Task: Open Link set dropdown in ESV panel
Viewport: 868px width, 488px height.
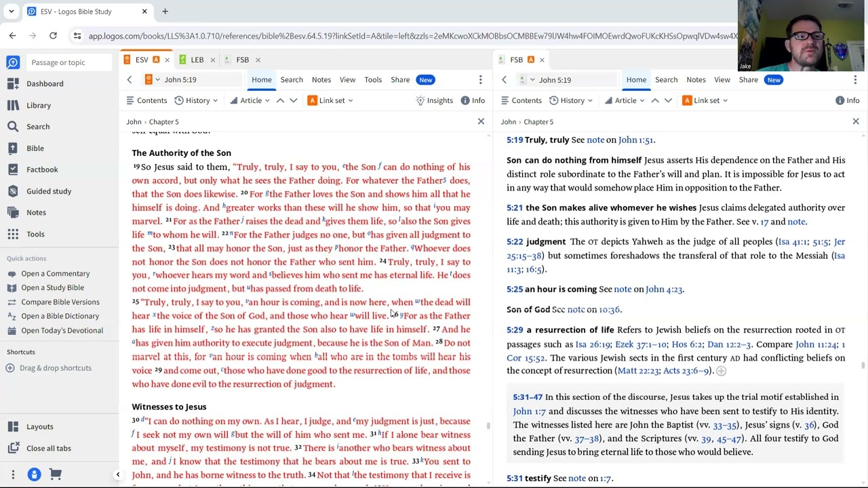Action: click(330, 100)
